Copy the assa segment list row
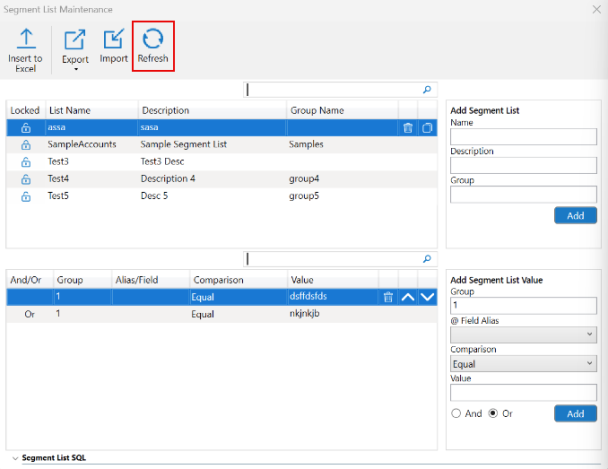Screen dimensions: 608x469 point(427,128)
